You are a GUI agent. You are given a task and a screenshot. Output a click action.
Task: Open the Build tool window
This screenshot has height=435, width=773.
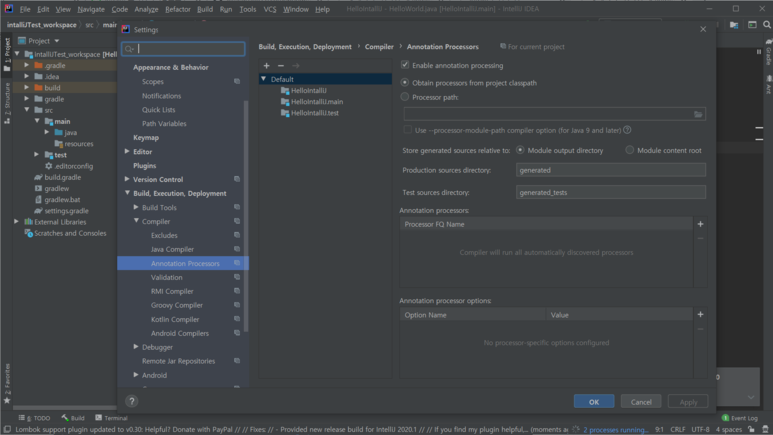73,418
